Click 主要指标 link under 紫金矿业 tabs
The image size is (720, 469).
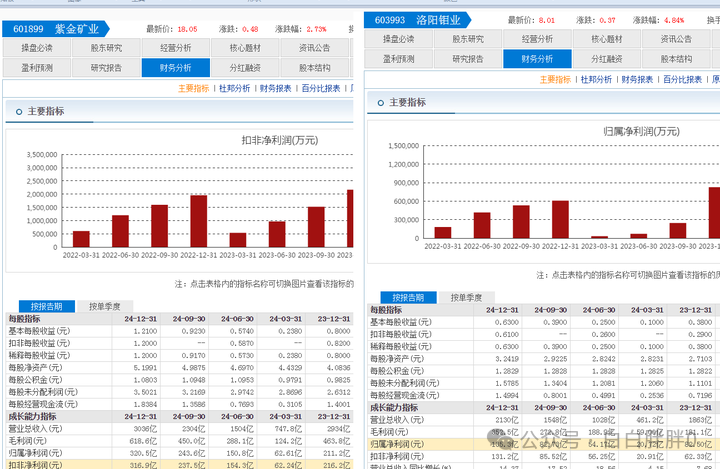(x=193, y=88)
